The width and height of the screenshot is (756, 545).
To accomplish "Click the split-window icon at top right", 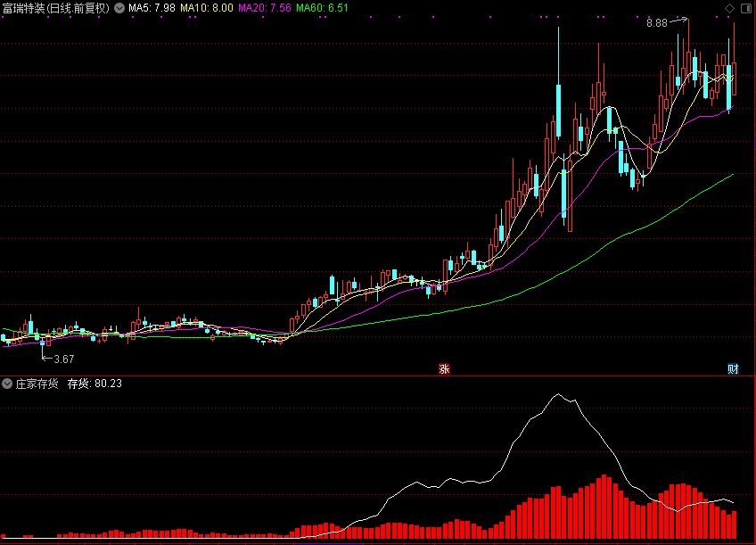I will click(746, 8).
